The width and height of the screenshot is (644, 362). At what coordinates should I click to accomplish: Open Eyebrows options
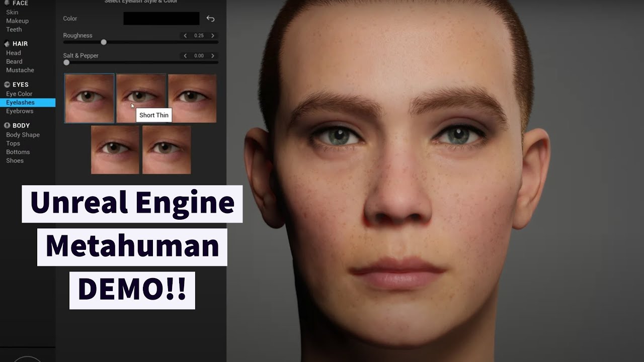coord(20,111)
